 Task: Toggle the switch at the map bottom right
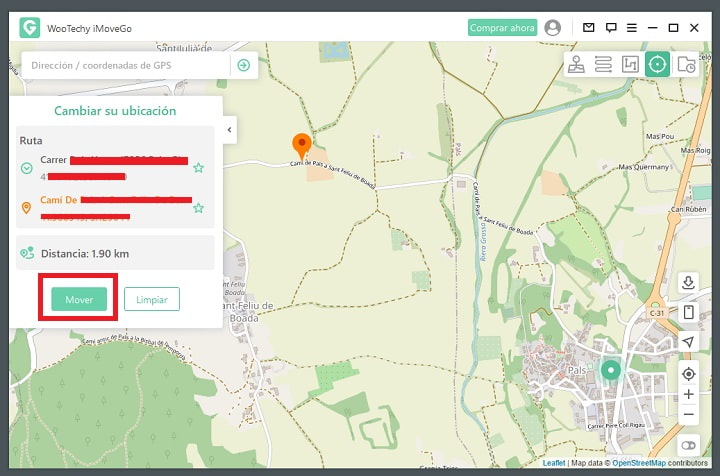click(x=688, y=445)
